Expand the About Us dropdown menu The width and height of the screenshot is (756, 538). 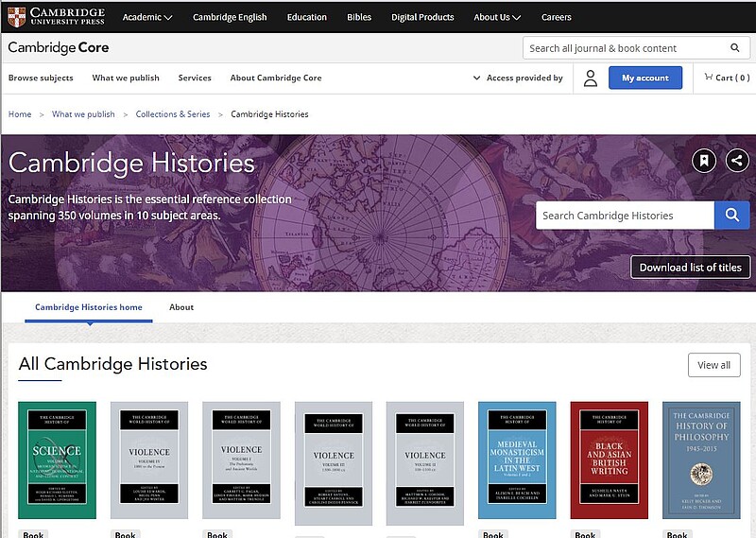(497, 17)
